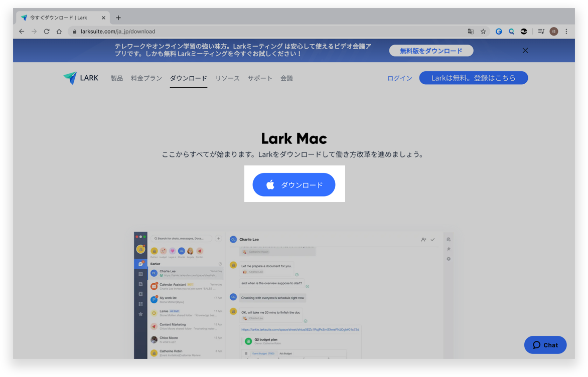Dismiss the blue promo banner with X
The height and width of the screenshot is (377, 588).
coord(525,51)
